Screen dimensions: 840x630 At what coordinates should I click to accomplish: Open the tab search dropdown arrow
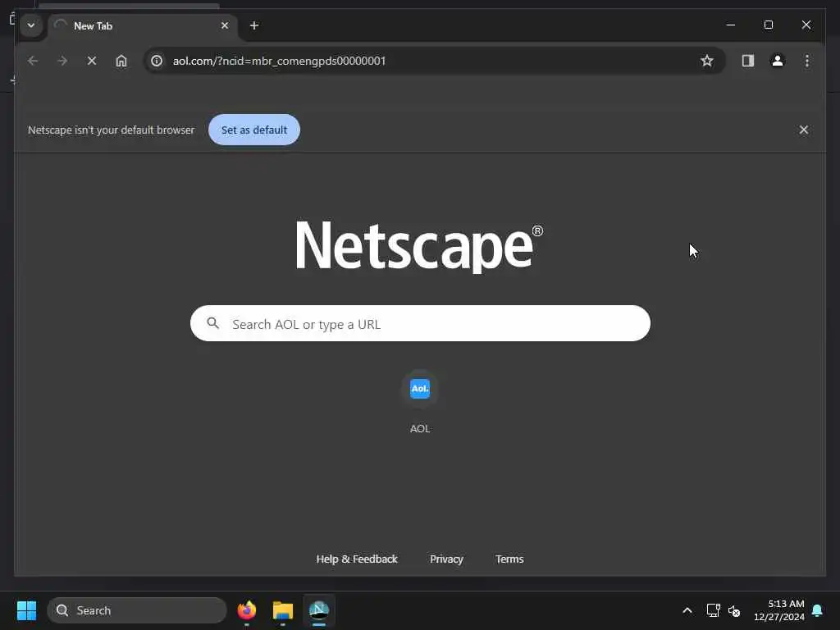tap(31, 25)
